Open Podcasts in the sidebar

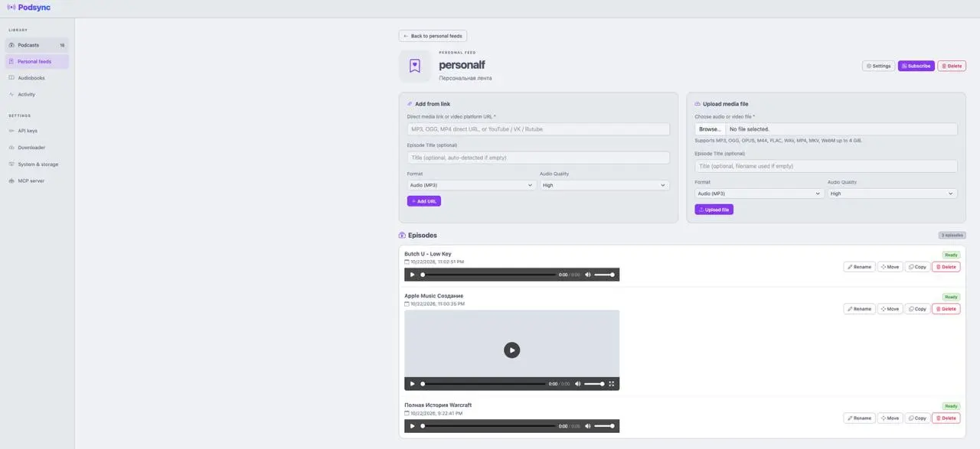pos(37,45)
